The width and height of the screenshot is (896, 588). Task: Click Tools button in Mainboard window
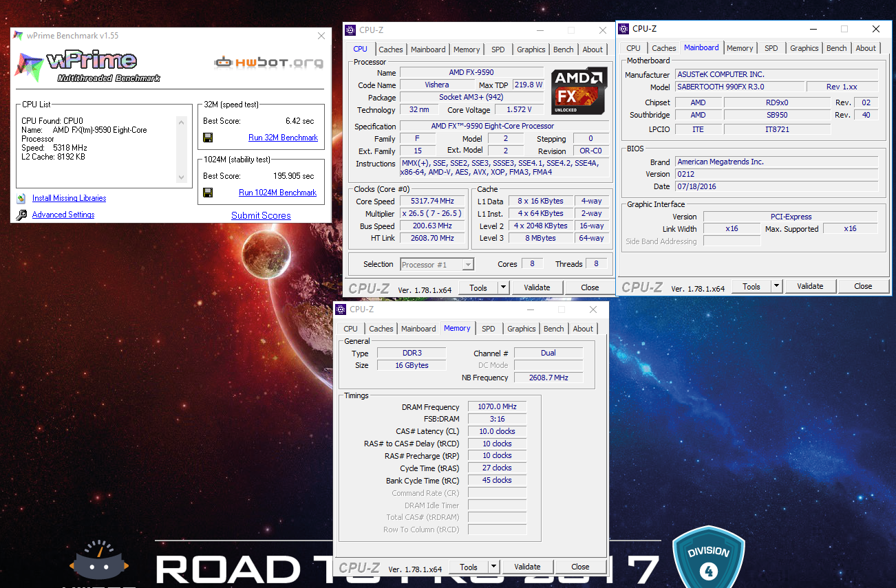point(751,286)
